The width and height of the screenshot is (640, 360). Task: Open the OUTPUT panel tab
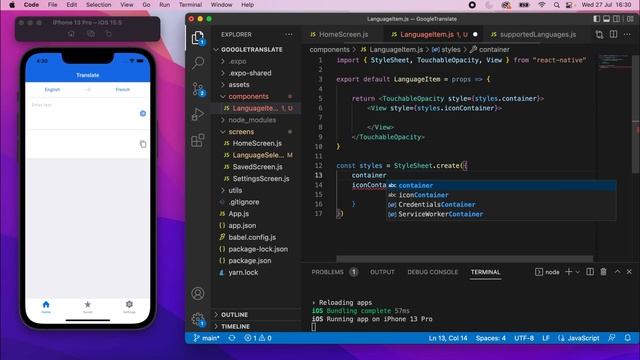[382, 272]
